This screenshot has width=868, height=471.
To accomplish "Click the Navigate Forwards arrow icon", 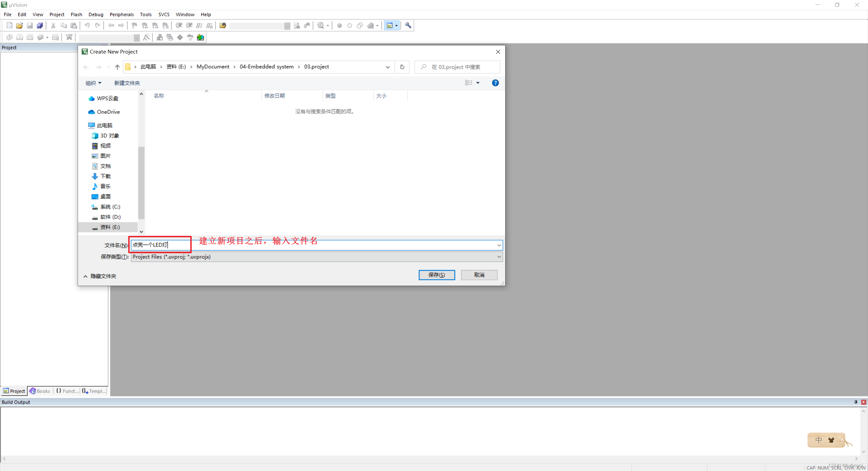I will click(x=121, y=25).
